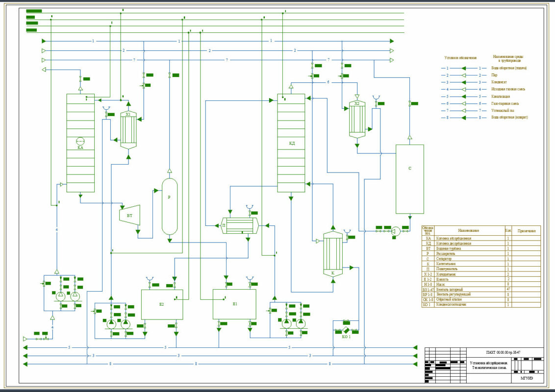Click legend entry 'Конденсат'
The width and height of the screenshot is (555, 392).
(x=499, y=82)
